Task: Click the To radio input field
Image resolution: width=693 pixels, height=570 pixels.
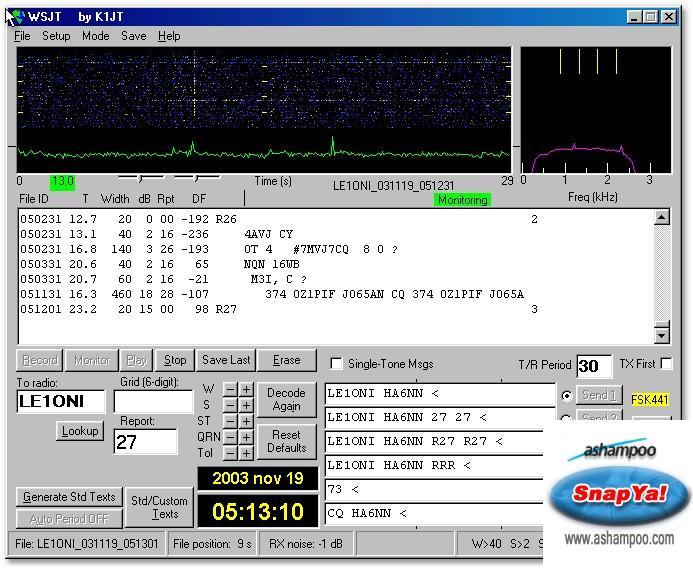Action: [61, 401]
